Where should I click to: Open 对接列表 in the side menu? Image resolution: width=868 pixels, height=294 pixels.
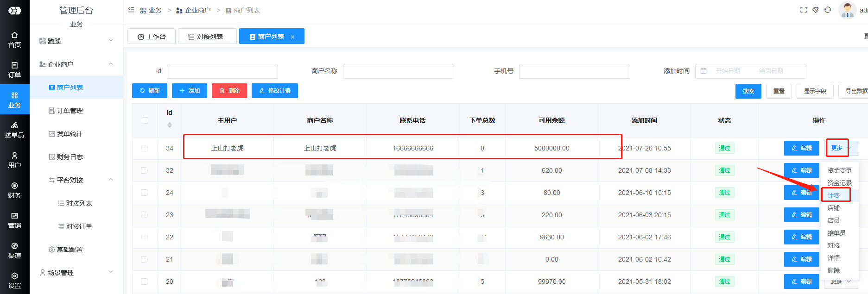click(76, 203)
